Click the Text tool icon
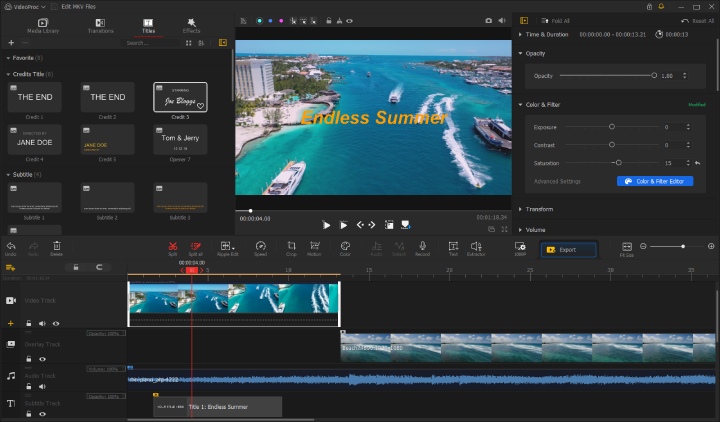 coord(452,245)
